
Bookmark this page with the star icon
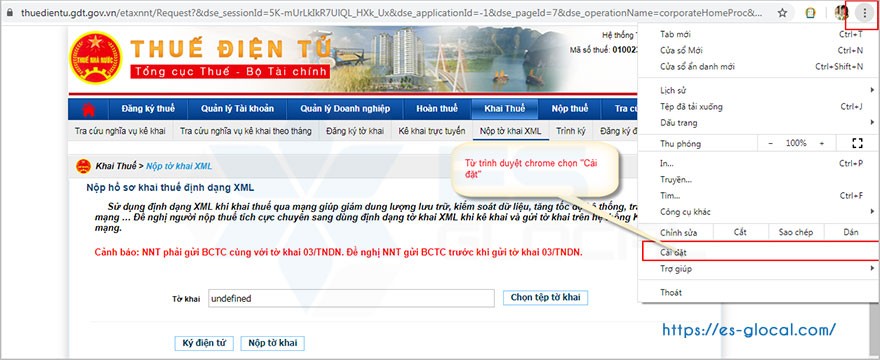[782, 13]
